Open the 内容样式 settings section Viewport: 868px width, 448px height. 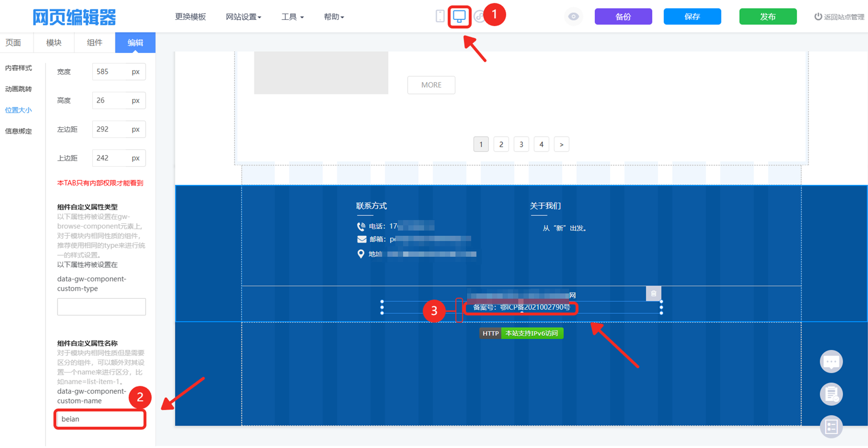click(x=18, y=68)
